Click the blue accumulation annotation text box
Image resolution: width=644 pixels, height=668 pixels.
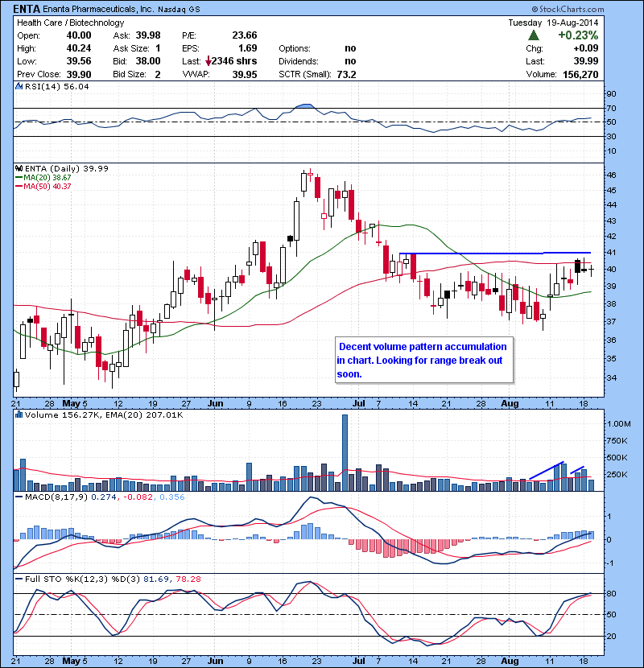point(424,361)
